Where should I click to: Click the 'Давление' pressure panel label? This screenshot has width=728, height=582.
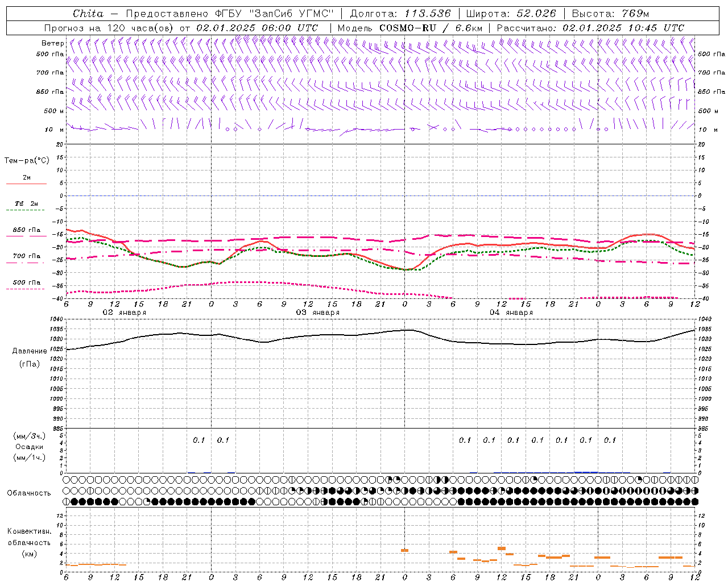[30, 351]
